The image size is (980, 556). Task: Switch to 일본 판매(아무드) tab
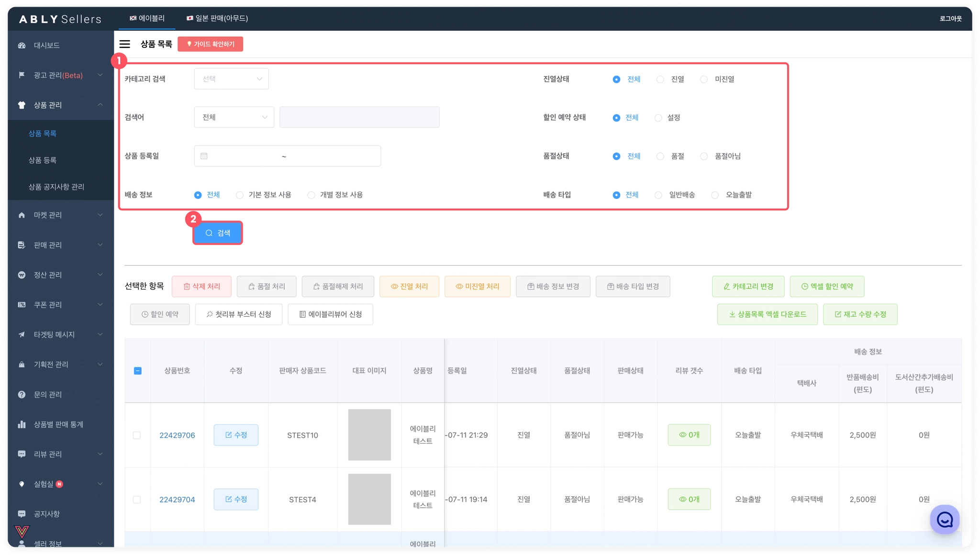(x=217, y=18)
